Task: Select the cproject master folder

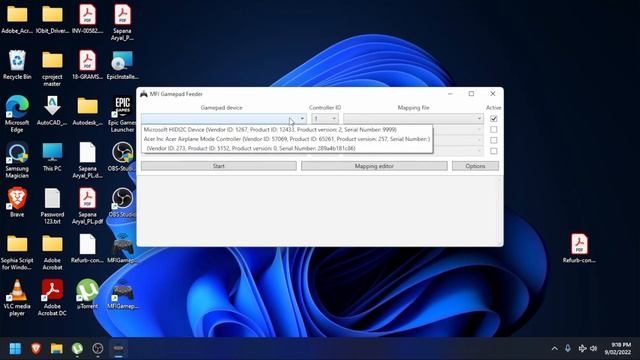Action: (x=52, y=69)
